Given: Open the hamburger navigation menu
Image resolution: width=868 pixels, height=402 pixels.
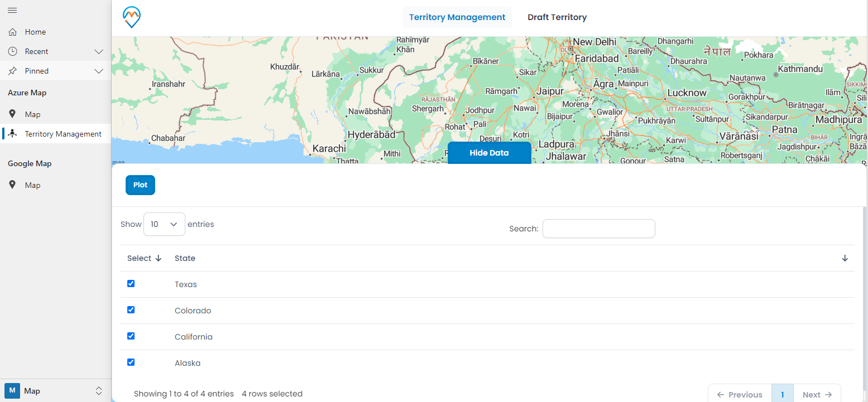Looking at the screenshot, I should 12,11.
